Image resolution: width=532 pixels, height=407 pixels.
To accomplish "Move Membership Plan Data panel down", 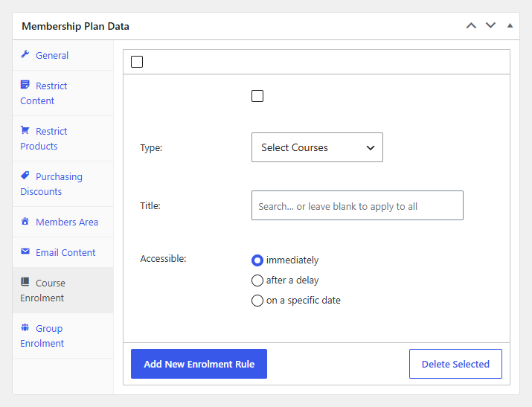I will point(490,26).
